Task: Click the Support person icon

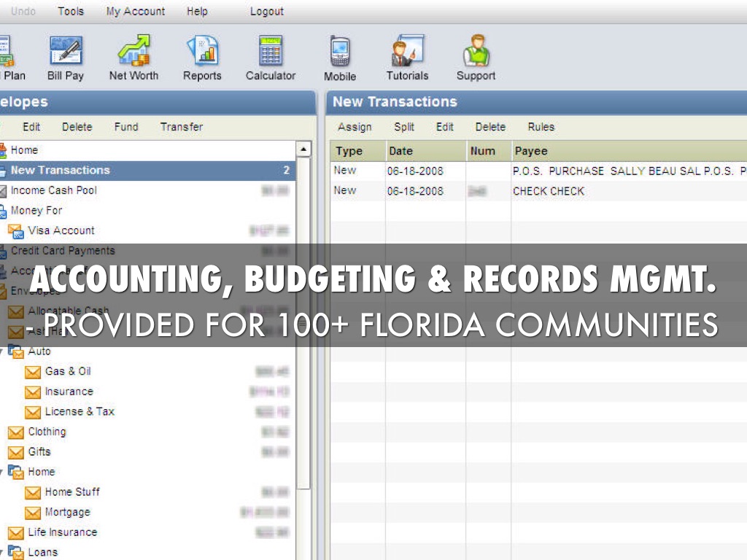Action: pos(476,51)
